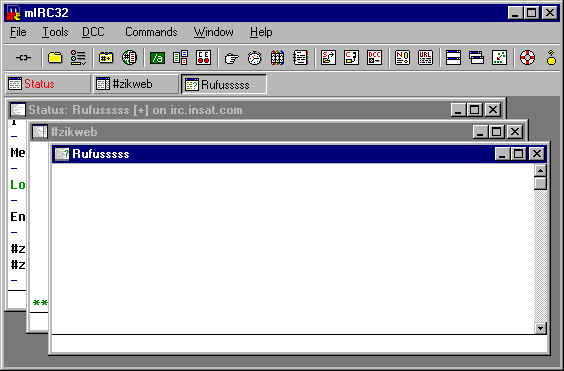Open the Address Book notebook icon

click(x=300, y=58)
